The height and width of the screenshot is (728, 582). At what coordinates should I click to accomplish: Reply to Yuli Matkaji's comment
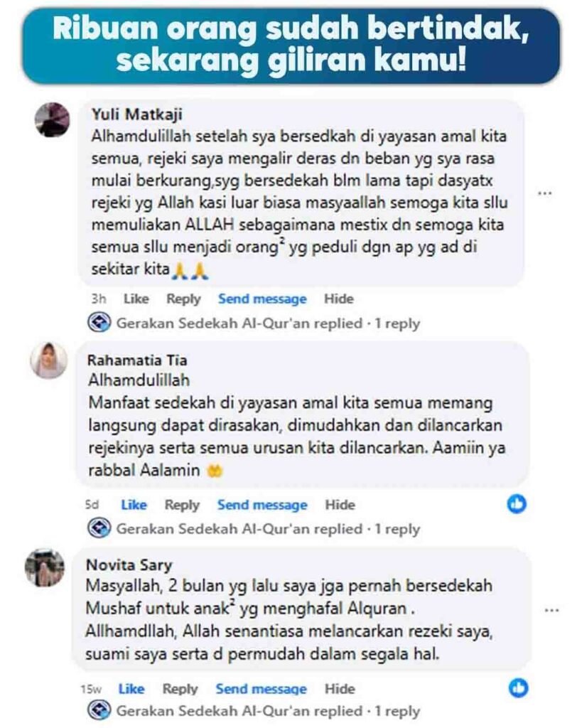pyautogui.click(x=183, y=299)
